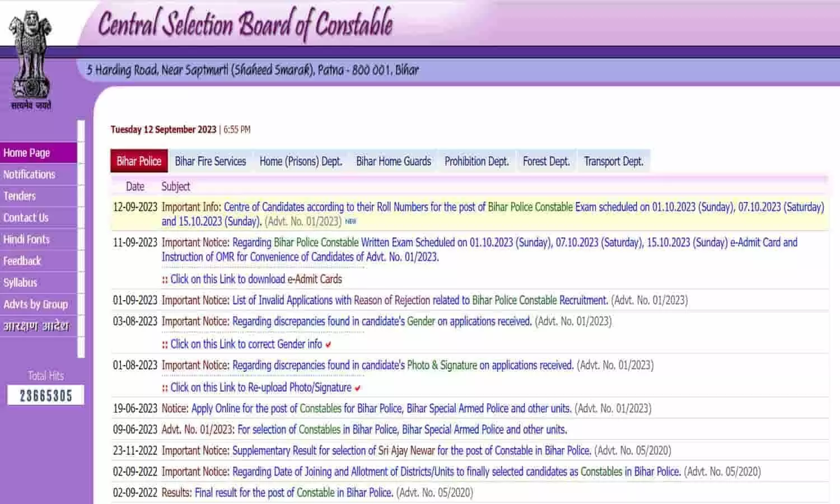This screenshot has height=504, width=840.
Task: Open the Prohibition Dept. tab
Action: coord(476,161)
